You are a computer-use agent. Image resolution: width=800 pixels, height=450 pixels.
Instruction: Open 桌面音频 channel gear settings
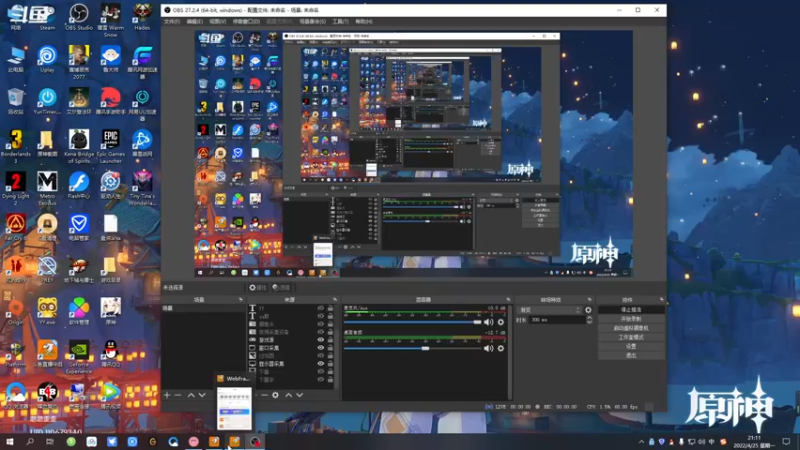click(x=501, y=348)
